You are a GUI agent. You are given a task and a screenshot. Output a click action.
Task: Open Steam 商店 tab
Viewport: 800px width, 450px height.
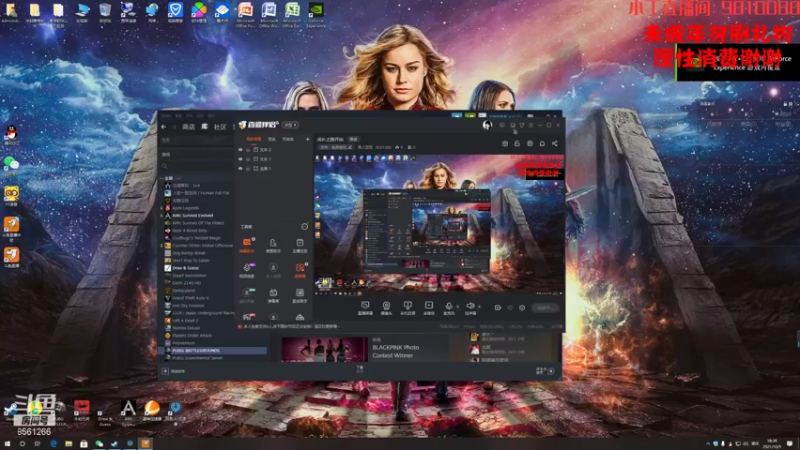[x=188, y=127]
